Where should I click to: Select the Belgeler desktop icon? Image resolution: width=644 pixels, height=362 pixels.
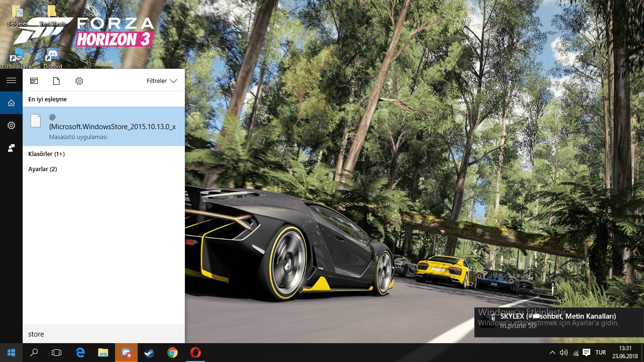tap(17, 16)
